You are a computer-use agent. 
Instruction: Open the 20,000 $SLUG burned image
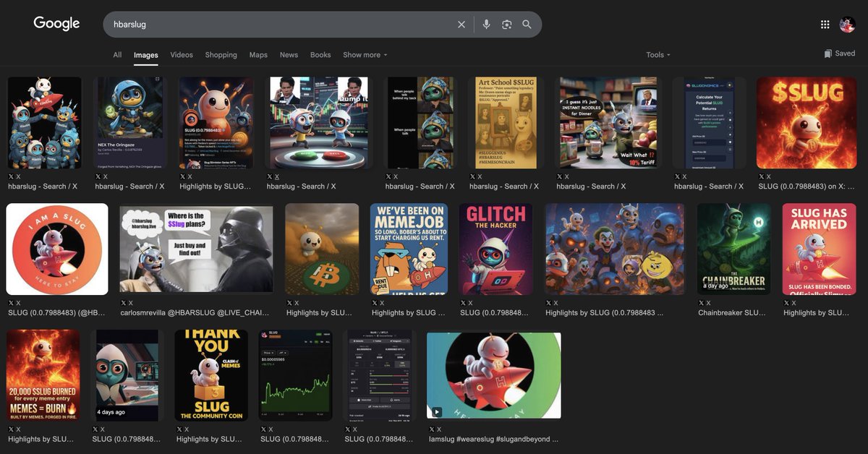click(x=43, y=376)
